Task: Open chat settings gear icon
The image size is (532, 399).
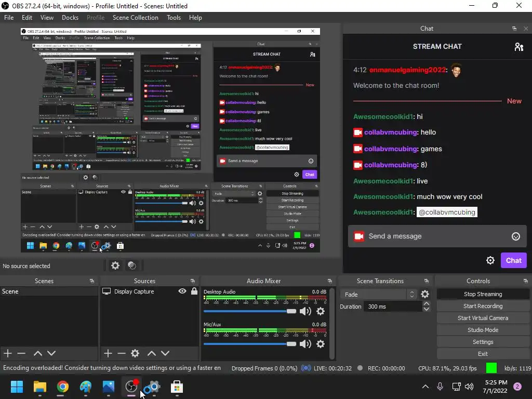Action: point(490,260)
